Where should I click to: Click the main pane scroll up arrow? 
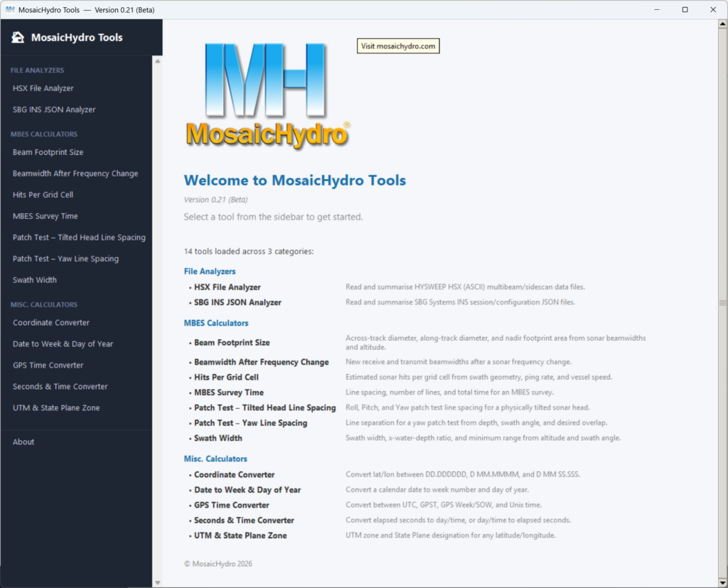point(723,23)
